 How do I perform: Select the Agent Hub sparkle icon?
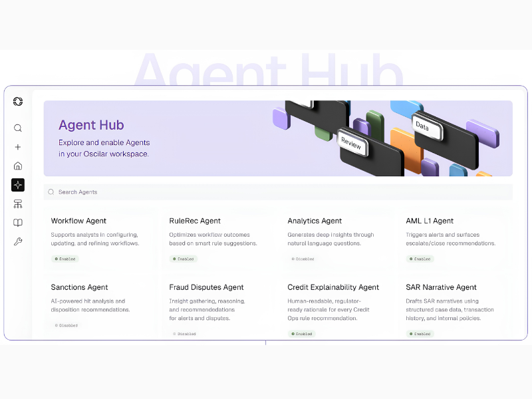tap(18, 185)
